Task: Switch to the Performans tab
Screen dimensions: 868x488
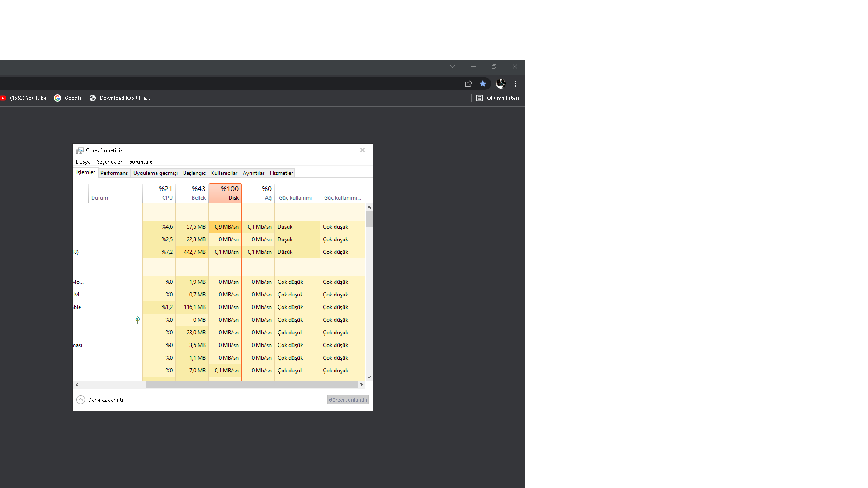Action: click(x=114, y=173)
